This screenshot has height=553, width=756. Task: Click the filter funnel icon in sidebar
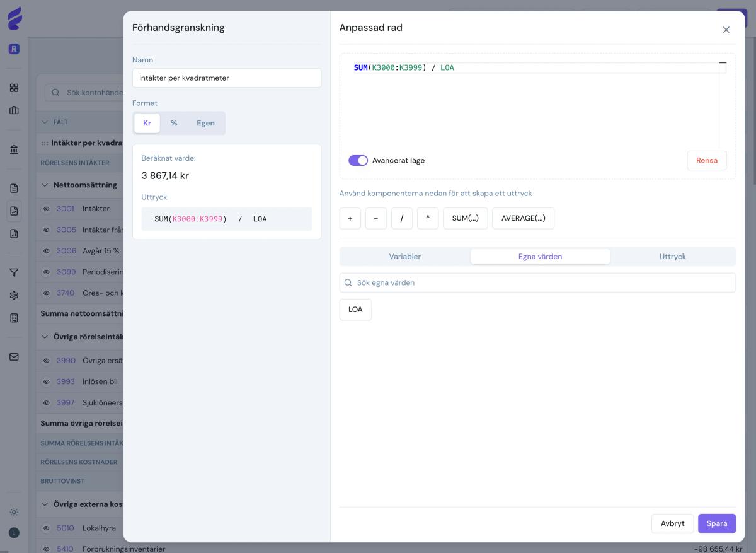(14, 272)
